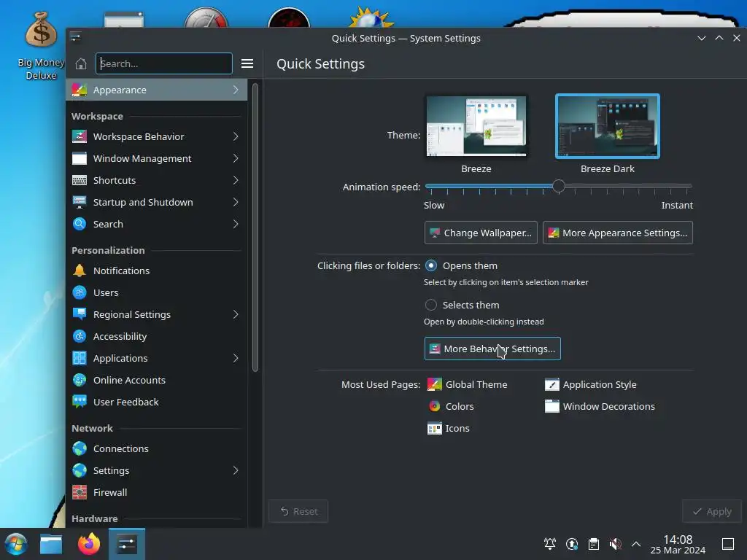The width and height of the screenshot is (747, 560).
Task: Select the Breeze theme thumbnail
Action: click(x=476, y=126)
